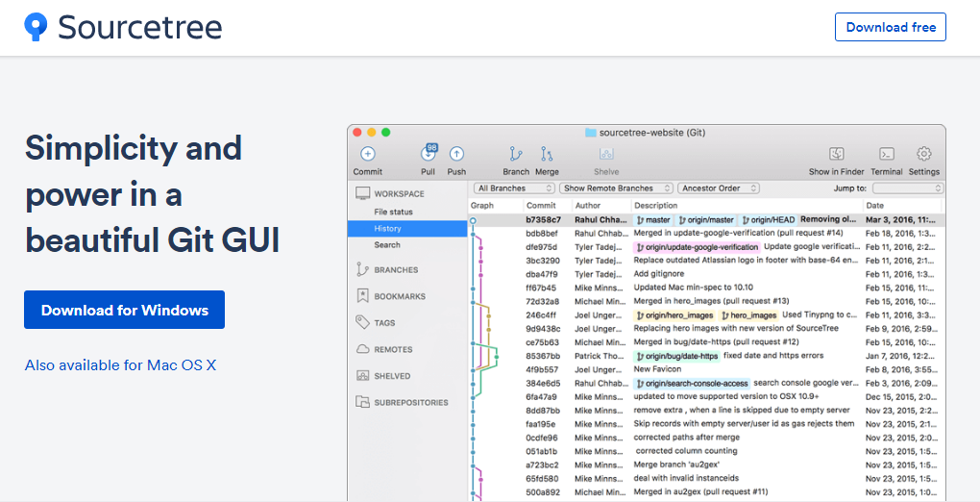Image resolution: width=980 pixels, height=502 pixels.
Task: Open the Show Remote Branches dropdown
Action: pyautogui.click(x=616, y=188)
